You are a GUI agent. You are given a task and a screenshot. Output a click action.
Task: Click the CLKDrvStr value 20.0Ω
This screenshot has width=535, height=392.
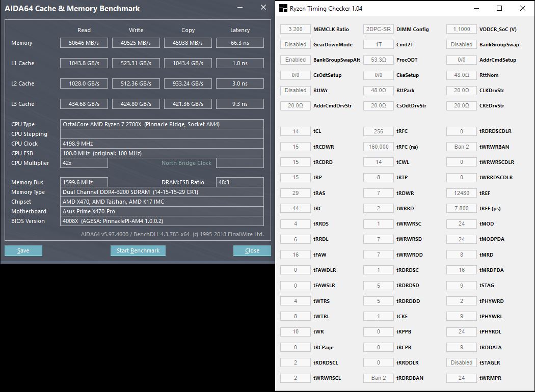point(461,90)
